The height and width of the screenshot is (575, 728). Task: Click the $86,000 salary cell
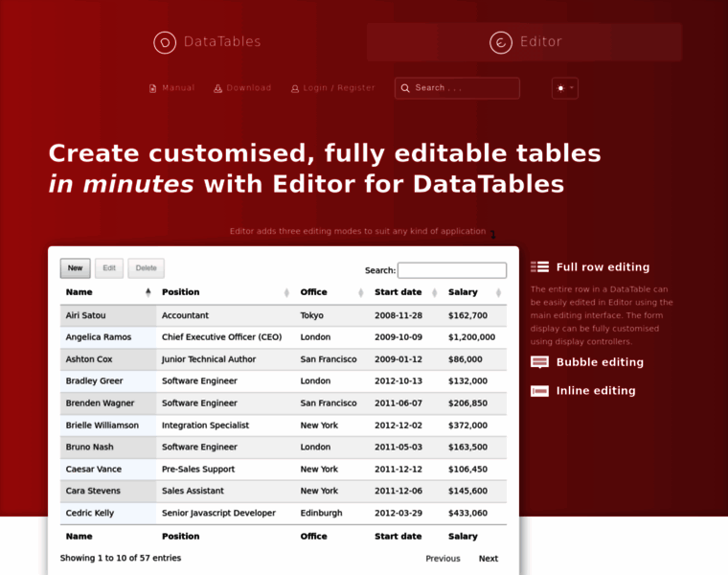coord(474,359)
